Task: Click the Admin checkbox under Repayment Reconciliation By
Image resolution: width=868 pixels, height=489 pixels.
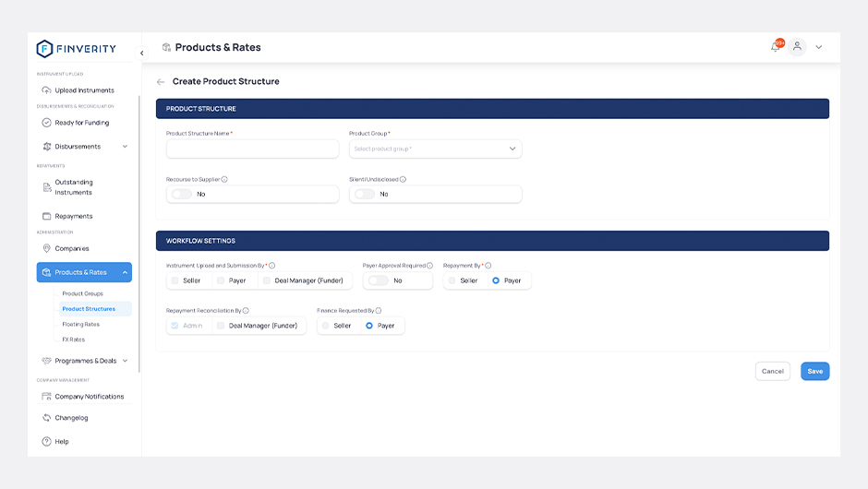Action: click(x=175, y=326)
